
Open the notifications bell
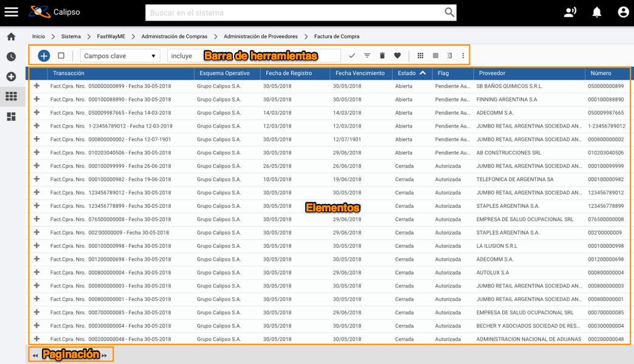tap(597, 12)
